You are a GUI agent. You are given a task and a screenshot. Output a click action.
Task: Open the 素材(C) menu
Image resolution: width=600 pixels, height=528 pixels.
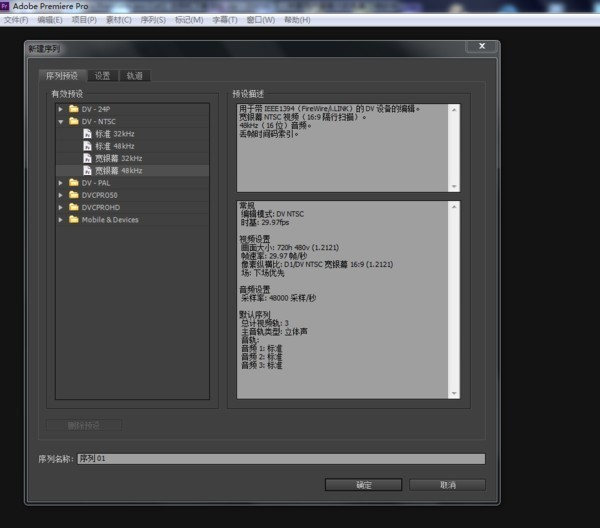coord(119,20)
